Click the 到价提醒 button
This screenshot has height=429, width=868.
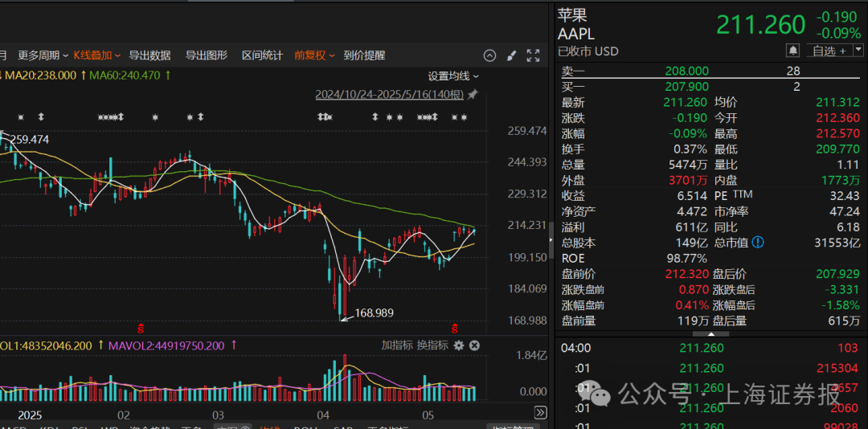click(x=364, y=55)
